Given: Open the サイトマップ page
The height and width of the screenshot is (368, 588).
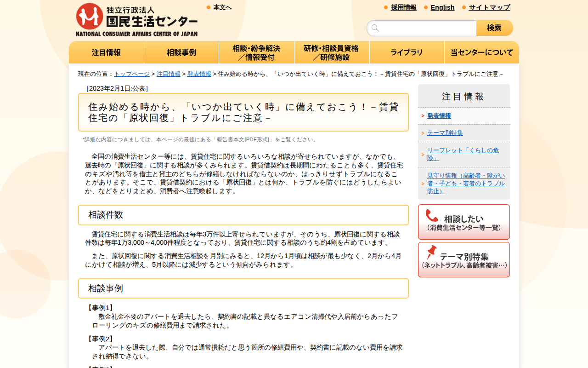Looking at the screenshot, I should [x=488, y=7].
